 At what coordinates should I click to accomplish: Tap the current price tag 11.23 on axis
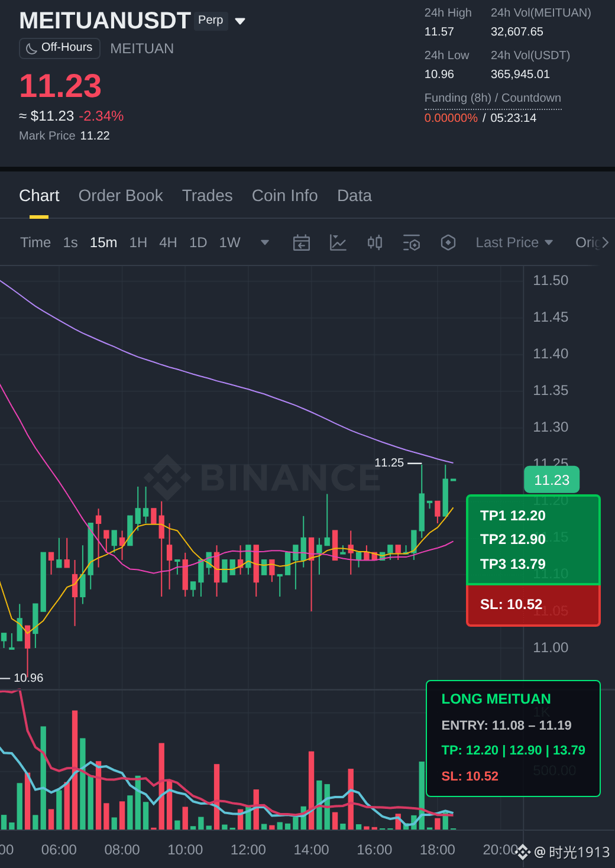(552, 480)
